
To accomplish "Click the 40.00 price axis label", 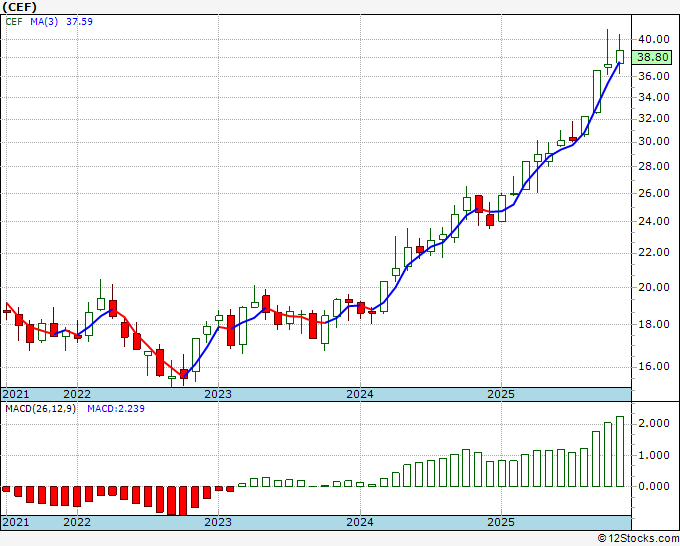I will tap(654, 39).
